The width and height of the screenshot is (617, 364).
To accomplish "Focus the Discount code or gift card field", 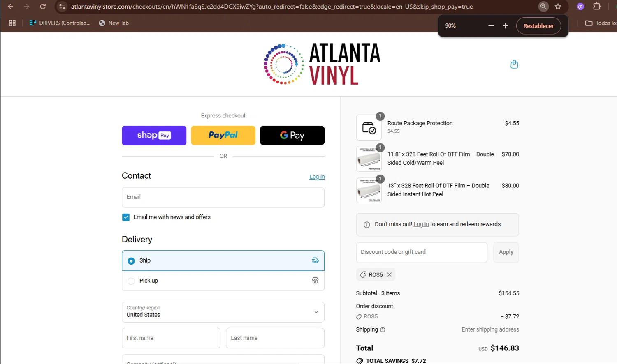I will pos(422,252).
